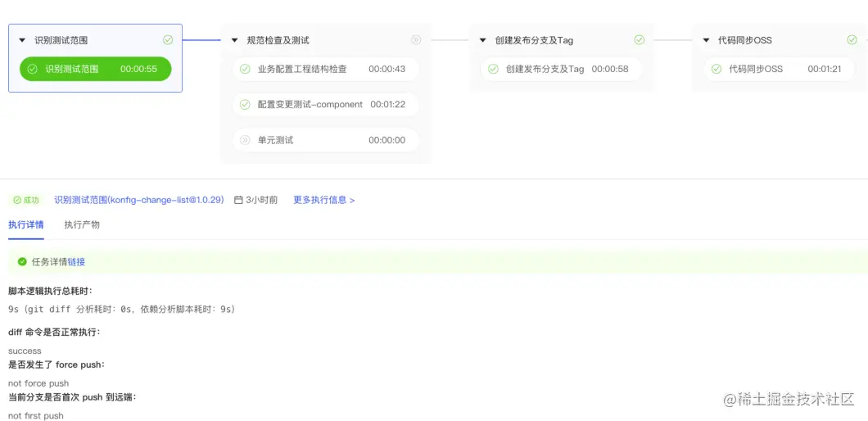Click the calendar icon beside 3小时前
Viewport: 868px width, 421px height.
238,200
